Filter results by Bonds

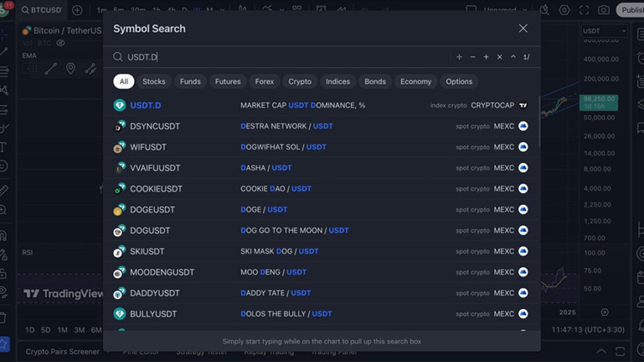[x=375, y=81]
